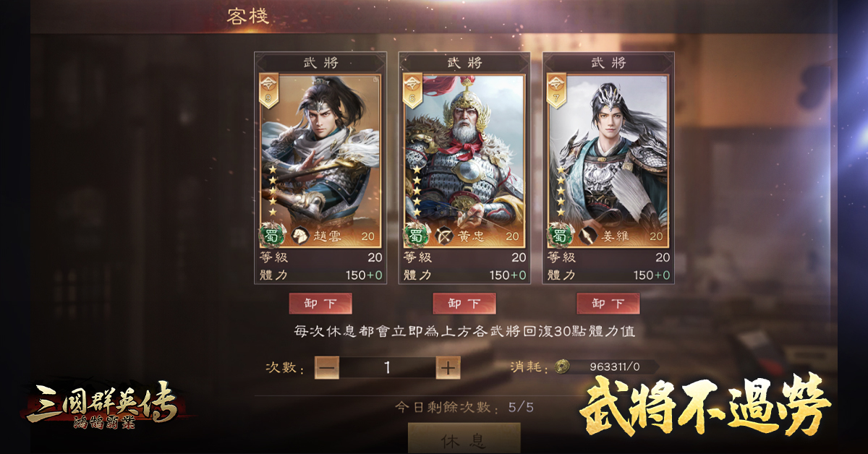Click the 蜀 faction badge on 趙雲 card
The height and width of the screenshot is (454, 868).
[271, 236]
